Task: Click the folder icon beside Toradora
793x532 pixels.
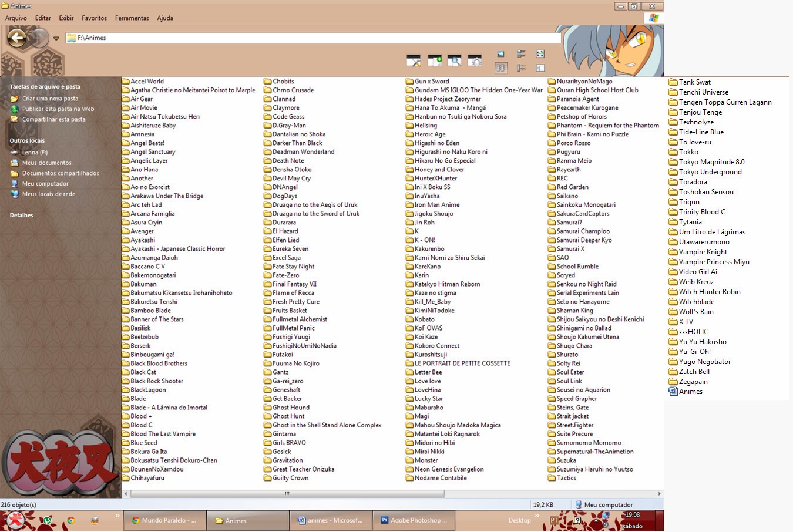Action: (673, 182)
